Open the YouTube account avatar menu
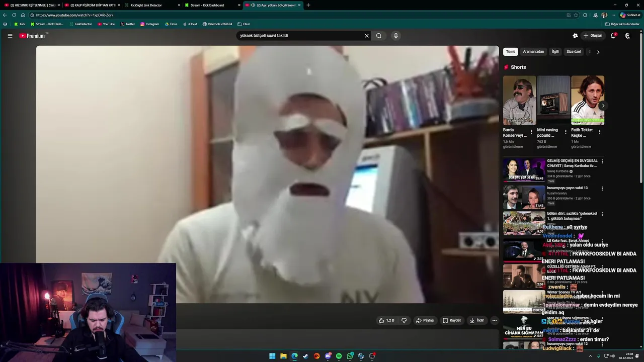644x362 pixels. [627, 36]
